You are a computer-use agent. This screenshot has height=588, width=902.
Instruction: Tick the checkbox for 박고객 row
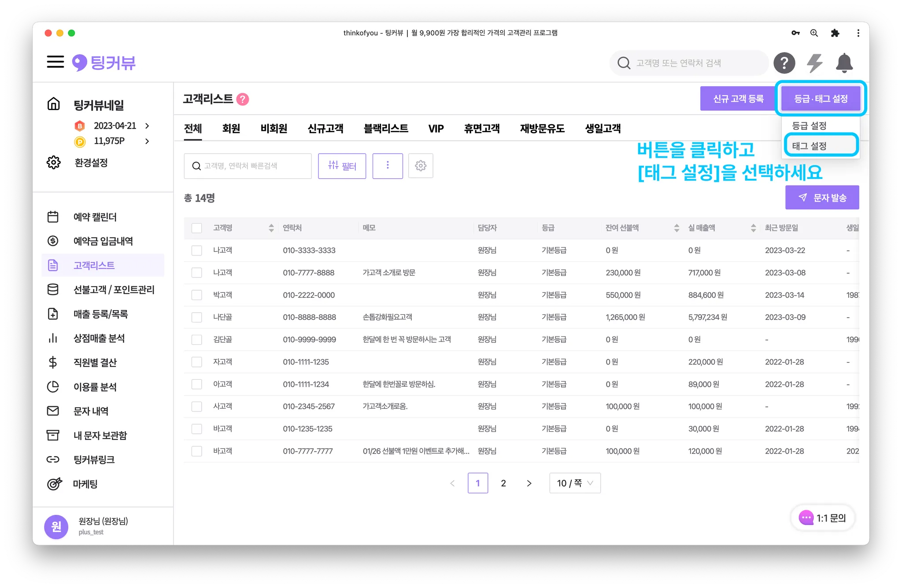click(x=197, y=295)
